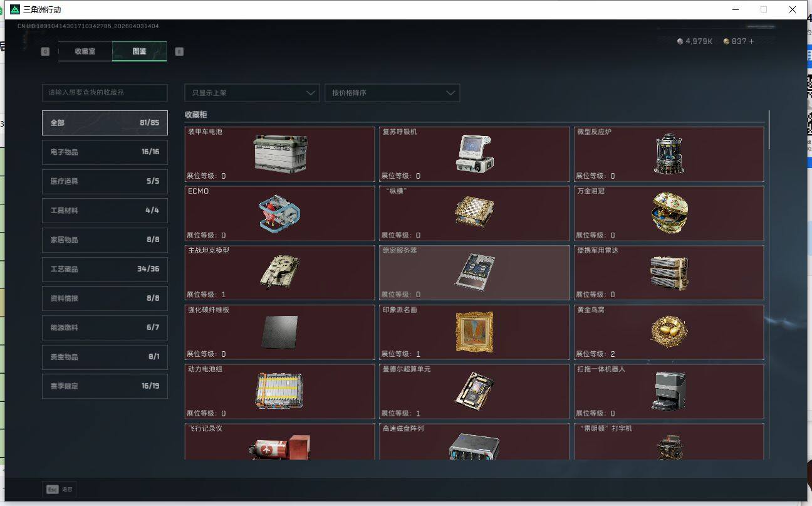Click the 黄金鸟窝 golden nest icon
The height and width of the screenshot is (506, 812).
[669, 331]
